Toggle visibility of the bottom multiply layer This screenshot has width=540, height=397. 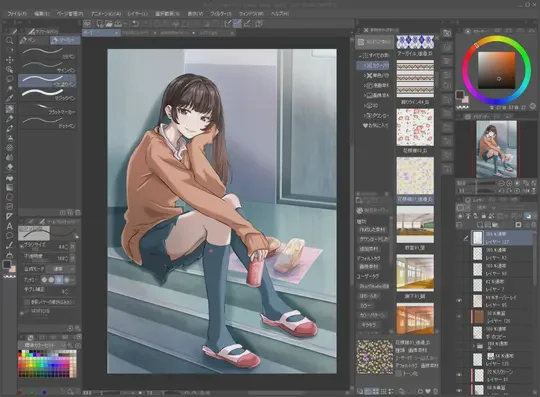pos(459,391)
